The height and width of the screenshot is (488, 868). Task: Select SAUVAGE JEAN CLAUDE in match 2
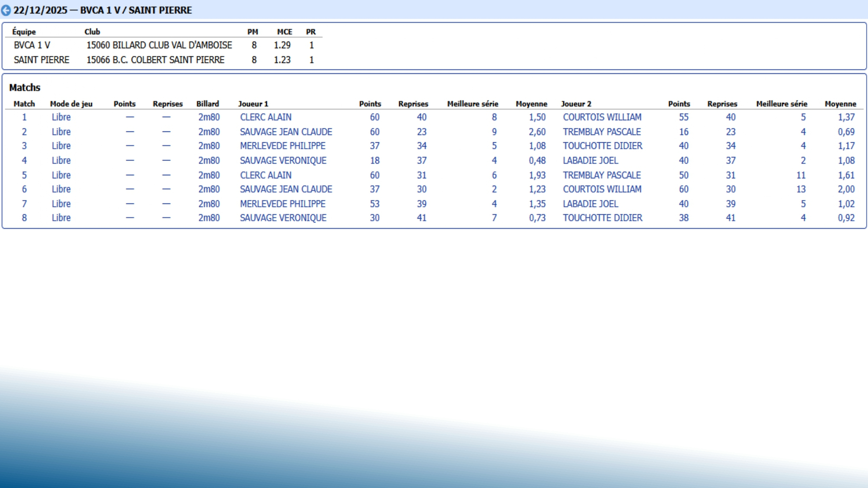[286, 132]
